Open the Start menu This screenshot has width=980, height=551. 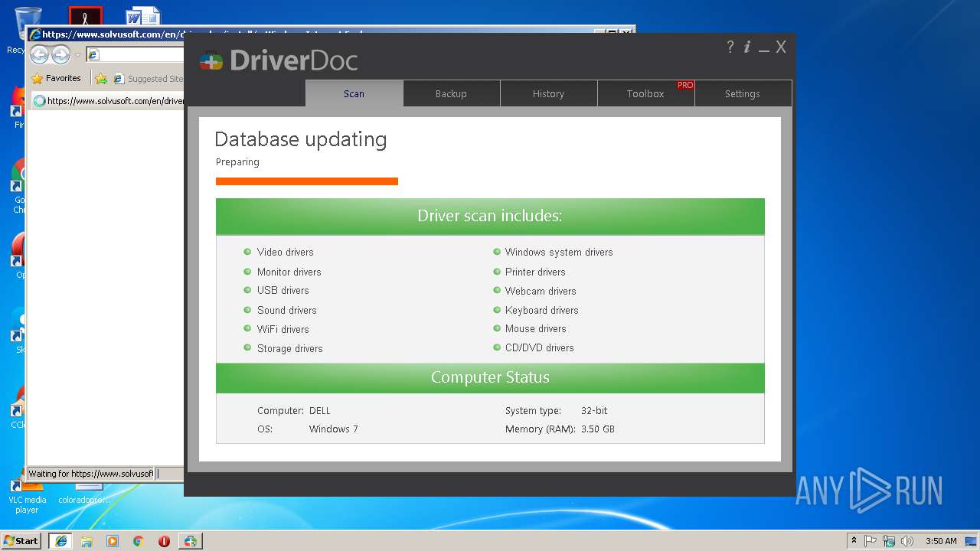(x=21, y=541)
